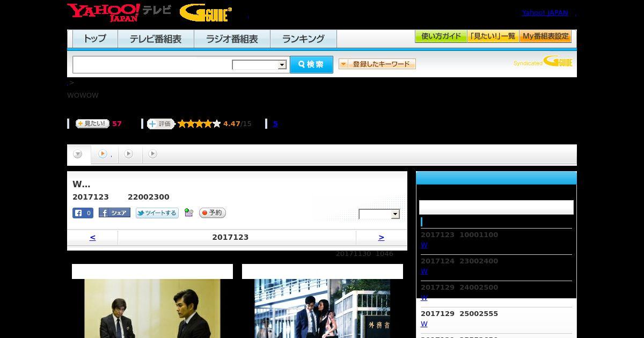Expand the search category dropdown
This screenshot has width=644, height=338.
click(x=260, y=65)
